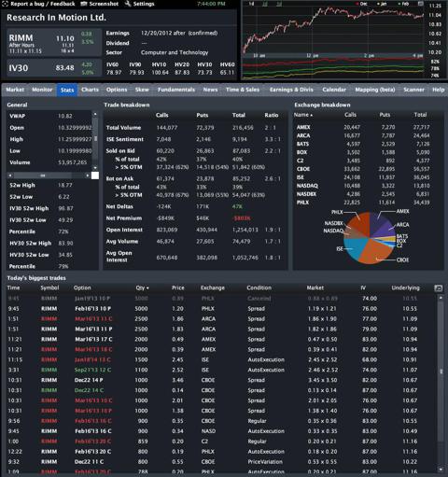
Task: Click the export icon beside the Underlying column
Action: 438,288
